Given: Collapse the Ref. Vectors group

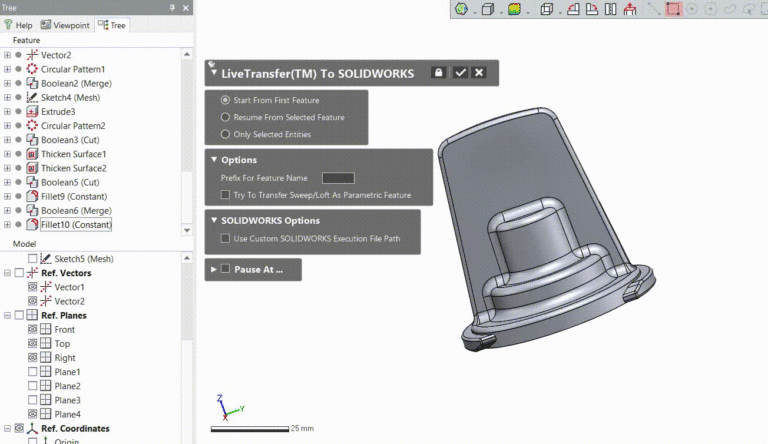Looking at the screenshot, I should point(7,273).
